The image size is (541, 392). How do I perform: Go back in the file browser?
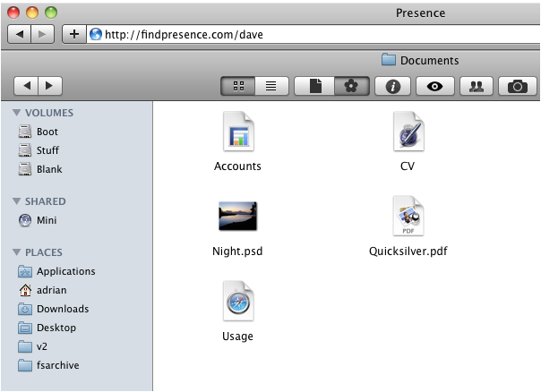point(26,86)
